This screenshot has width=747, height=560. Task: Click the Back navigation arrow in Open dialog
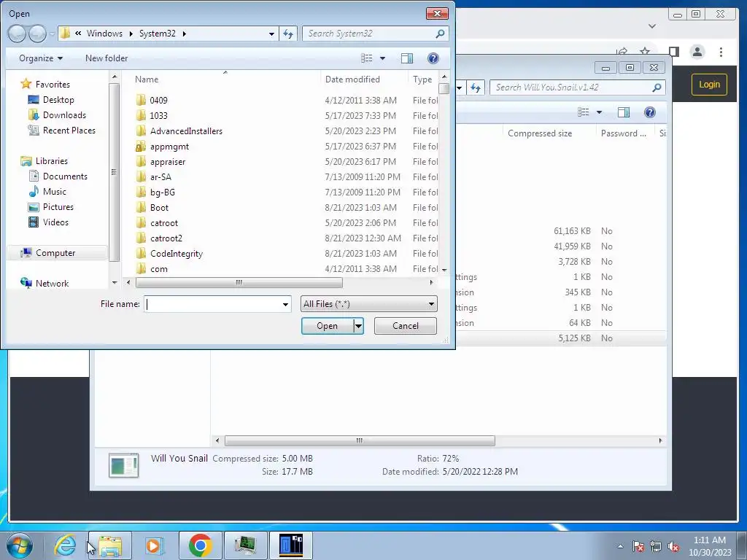(18, 34)
